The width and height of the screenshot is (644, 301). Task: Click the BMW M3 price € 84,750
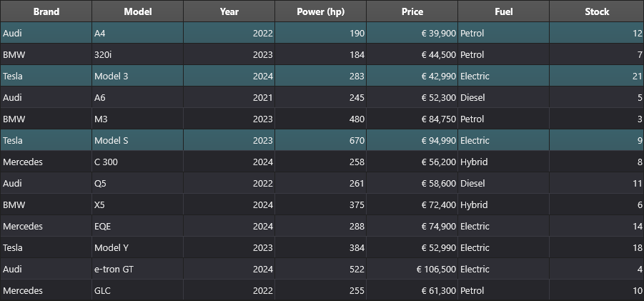412,119
